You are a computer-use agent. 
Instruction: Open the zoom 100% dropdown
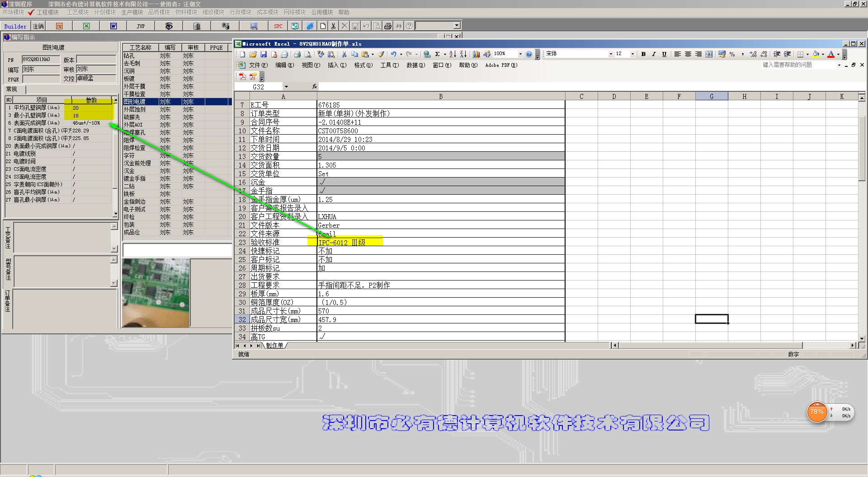[520, 54]
